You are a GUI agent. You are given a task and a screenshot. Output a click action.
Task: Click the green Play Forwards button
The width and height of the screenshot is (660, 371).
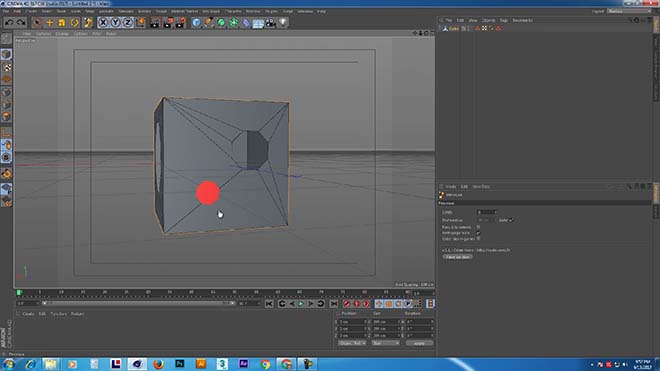click(x=301, y=304)
